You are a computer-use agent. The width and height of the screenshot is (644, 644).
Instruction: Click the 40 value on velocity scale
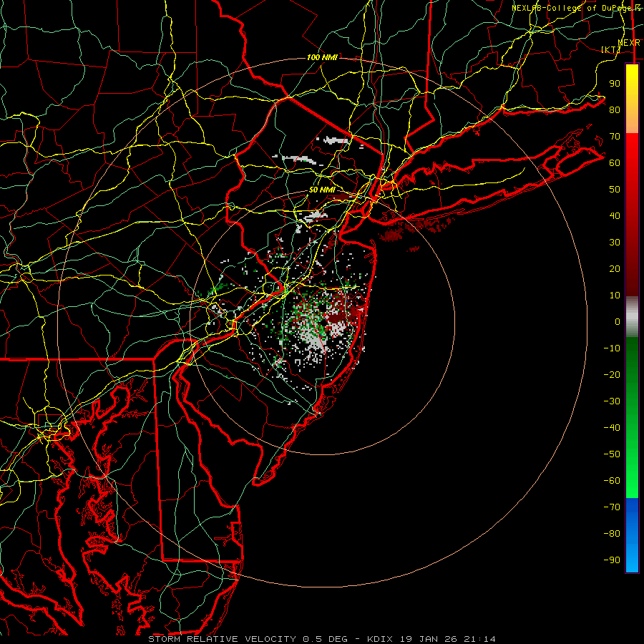(x=615, y=216)
